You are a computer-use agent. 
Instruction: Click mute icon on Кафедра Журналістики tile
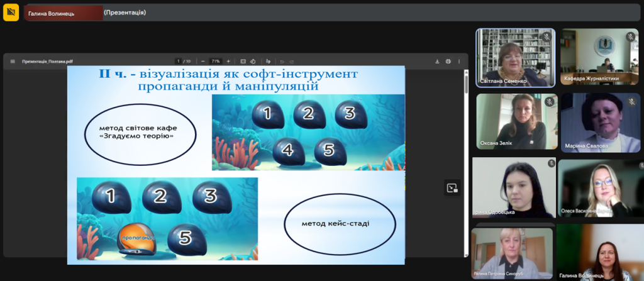pyautogui.click(x=631, y=37)
